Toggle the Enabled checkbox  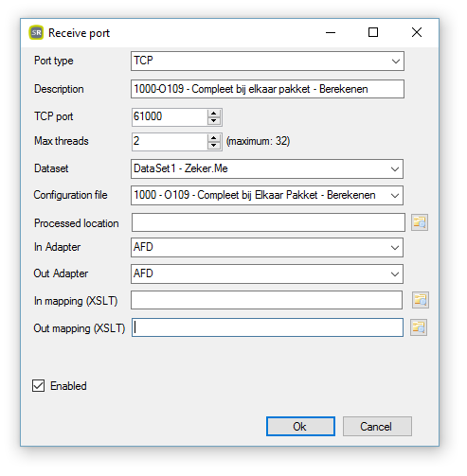(x=38, y=385)
